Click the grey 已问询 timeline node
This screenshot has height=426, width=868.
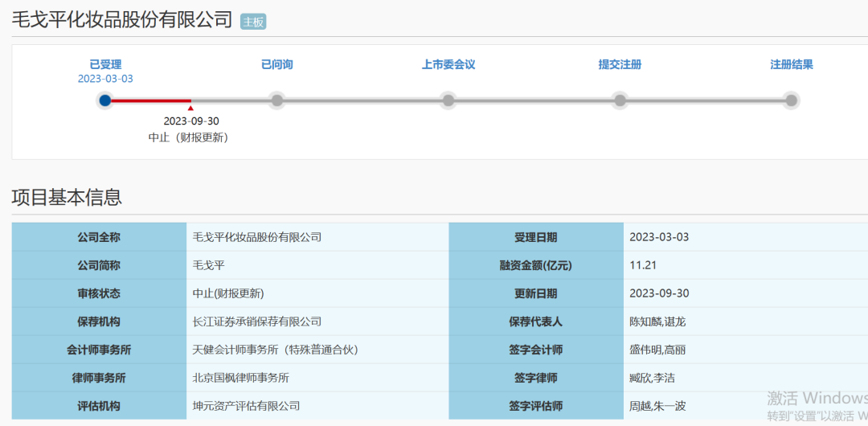tap(276, 100)
